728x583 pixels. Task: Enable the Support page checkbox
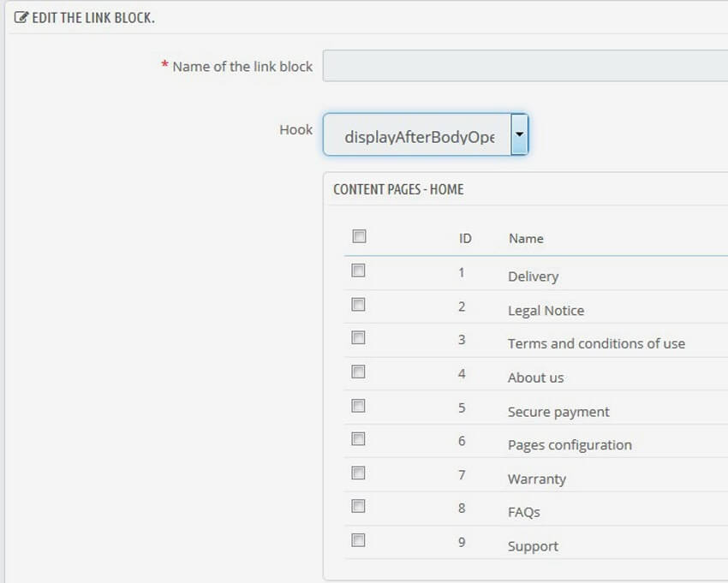point(359,541)
